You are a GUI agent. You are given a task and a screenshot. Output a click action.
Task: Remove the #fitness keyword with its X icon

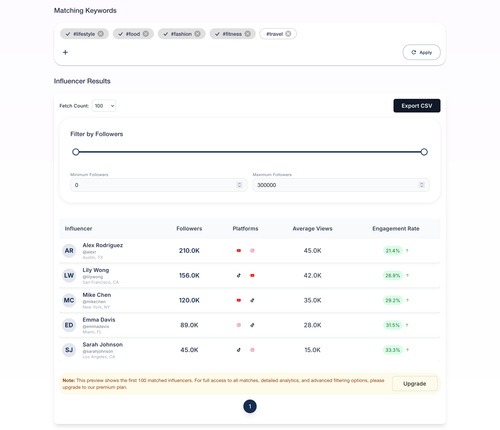[247, 34]
